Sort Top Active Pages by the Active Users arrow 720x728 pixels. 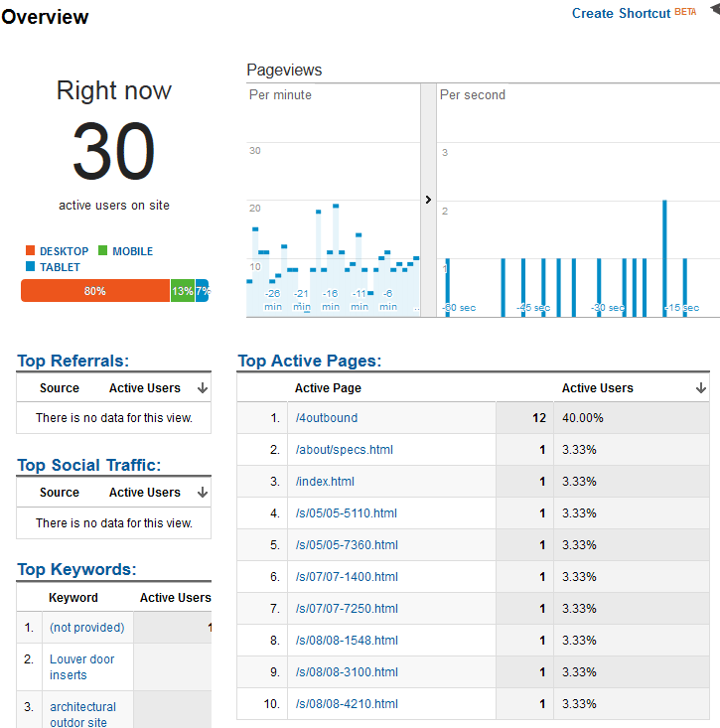[x=701, y=388]
